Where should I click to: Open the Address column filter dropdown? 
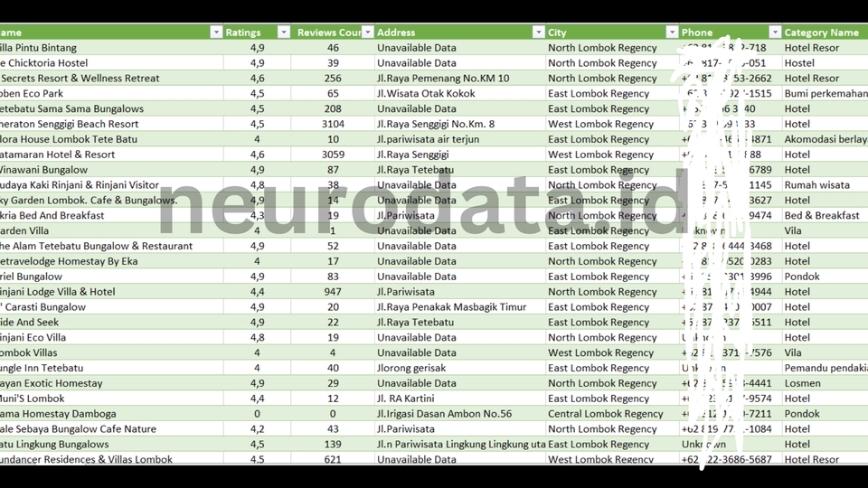pyautogui.click(x=539, y=33)
